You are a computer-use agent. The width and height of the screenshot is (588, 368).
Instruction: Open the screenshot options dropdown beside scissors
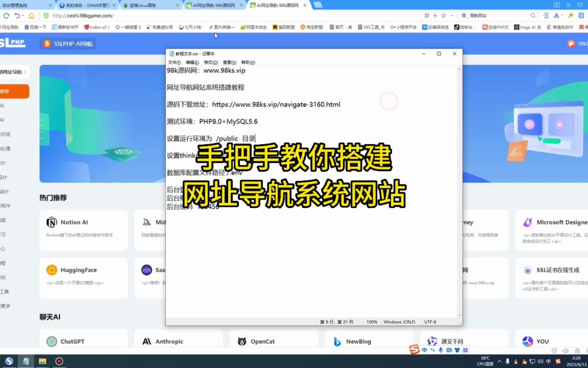click(562, 15)
